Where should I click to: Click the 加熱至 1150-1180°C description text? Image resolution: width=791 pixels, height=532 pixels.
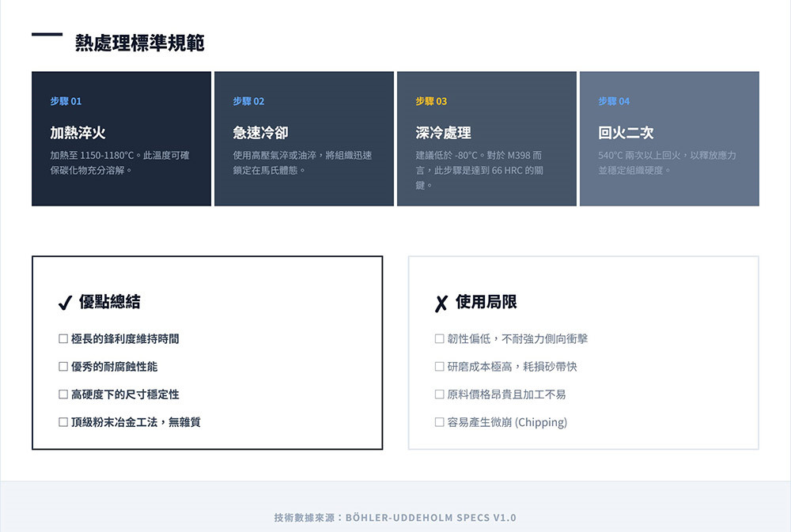pyautogui.click(x=119, y=162)
